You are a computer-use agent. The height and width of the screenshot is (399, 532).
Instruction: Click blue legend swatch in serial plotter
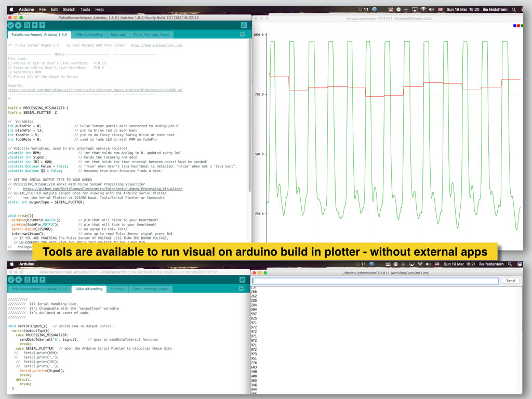pos(515,26)
